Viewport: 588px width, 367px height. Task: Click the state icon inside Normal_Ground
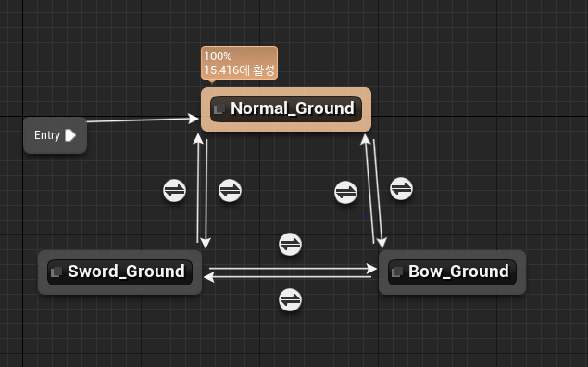tap(219, 109)
